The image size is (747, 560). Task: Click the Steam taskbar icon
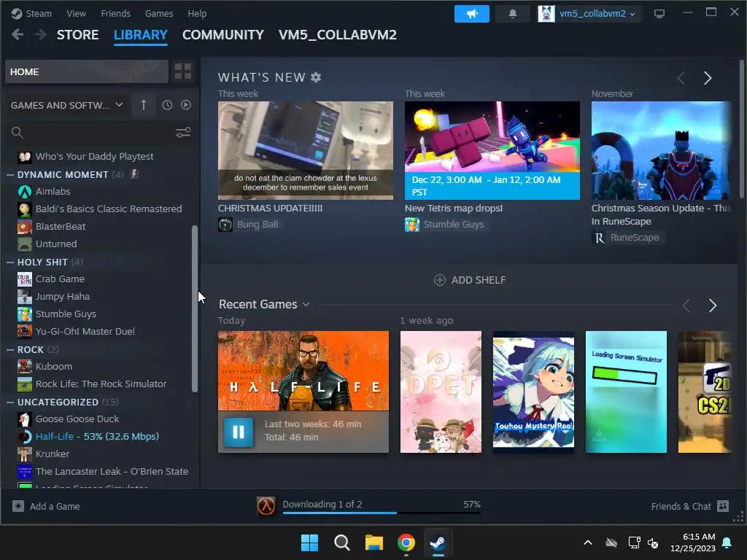[x=438, y=542]
